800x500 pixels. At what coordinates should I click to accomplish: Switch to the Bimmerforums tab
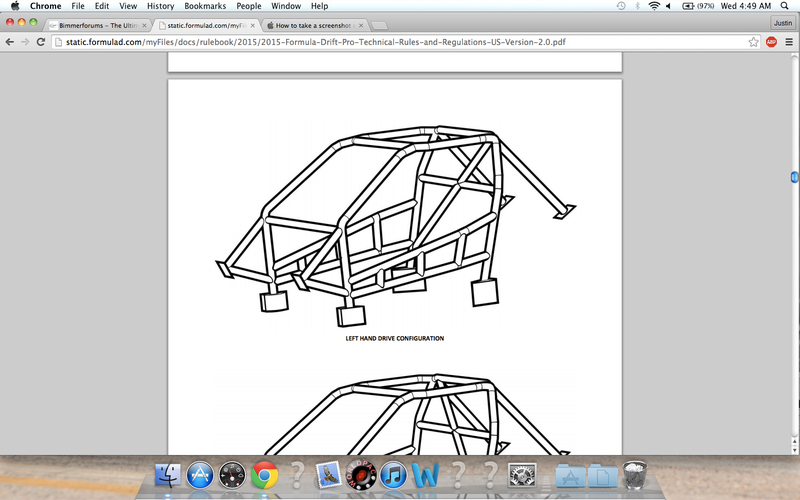[x=97, y=26]
